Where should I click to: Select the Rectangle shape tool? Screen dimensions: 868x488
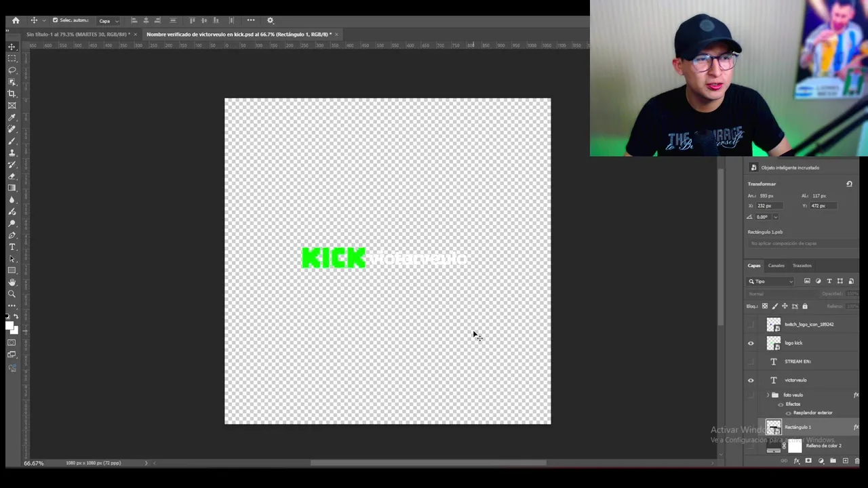pos(12,270)
